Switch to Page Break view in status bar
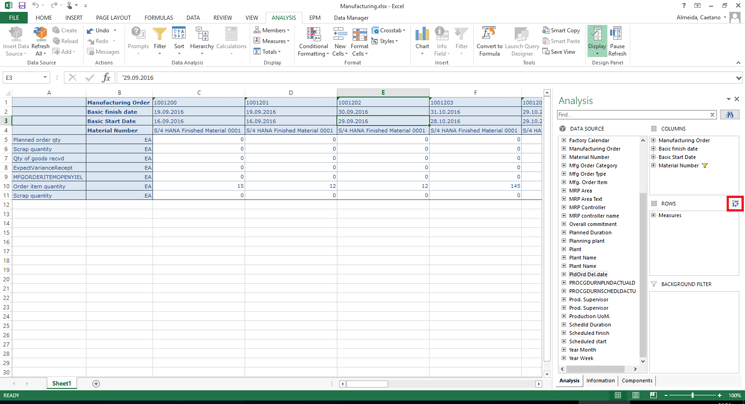Image resolution: width=745 pixels, height=404 pixels. pyautogui.click(x=651, y=396)
